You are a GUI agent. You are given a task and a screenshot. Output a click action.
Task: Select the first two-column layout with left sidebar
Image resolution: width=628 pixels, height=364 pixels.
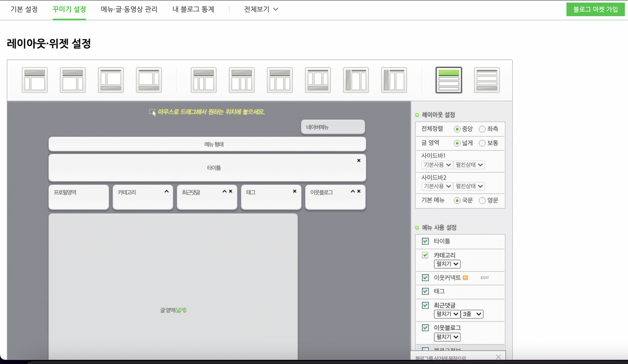(x=34, y=80)
